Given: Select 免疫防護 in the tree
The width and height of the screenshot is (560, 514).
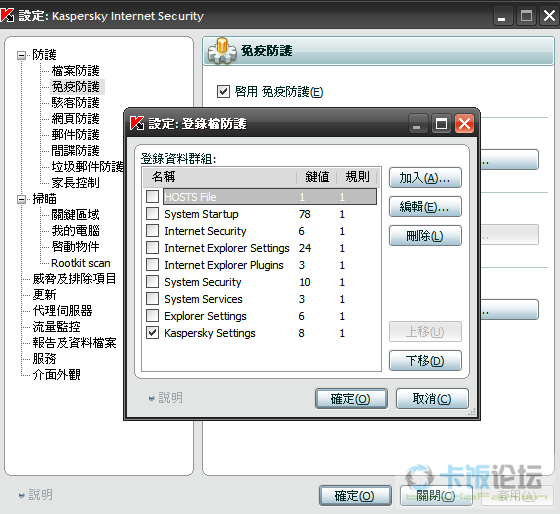Looking at the screenshot, I should (75, 87).
